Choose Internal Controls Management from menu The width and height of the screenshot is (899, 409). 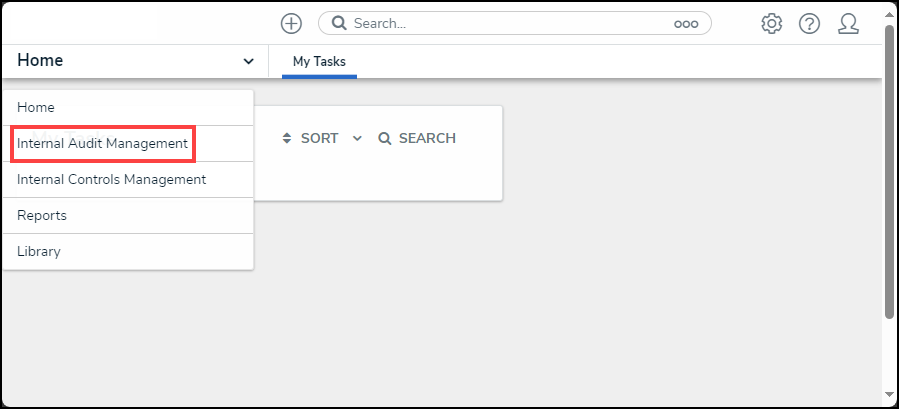(111, 180)
